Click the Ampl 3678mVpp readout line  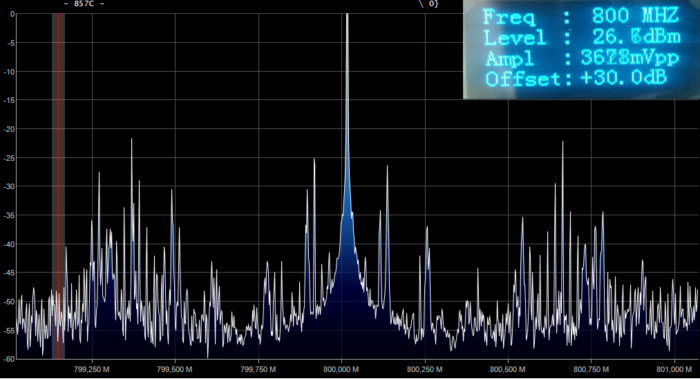pos(582,58)
